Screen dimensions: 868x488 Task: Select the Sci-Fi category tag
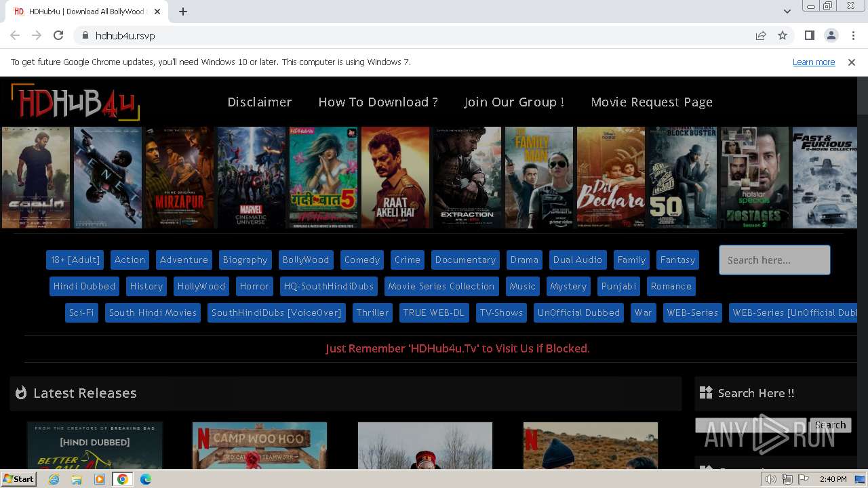pos(81,312)
